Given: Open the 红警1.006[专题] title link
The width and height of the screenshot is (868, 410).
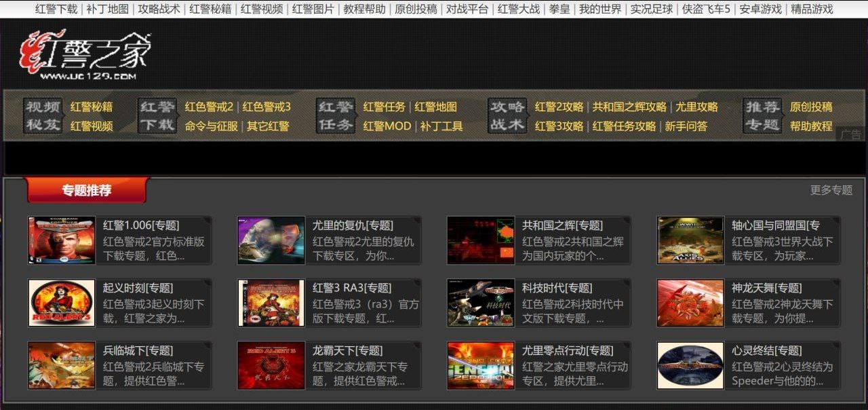Looking at the screenshot, I should (x=141, y=225).
